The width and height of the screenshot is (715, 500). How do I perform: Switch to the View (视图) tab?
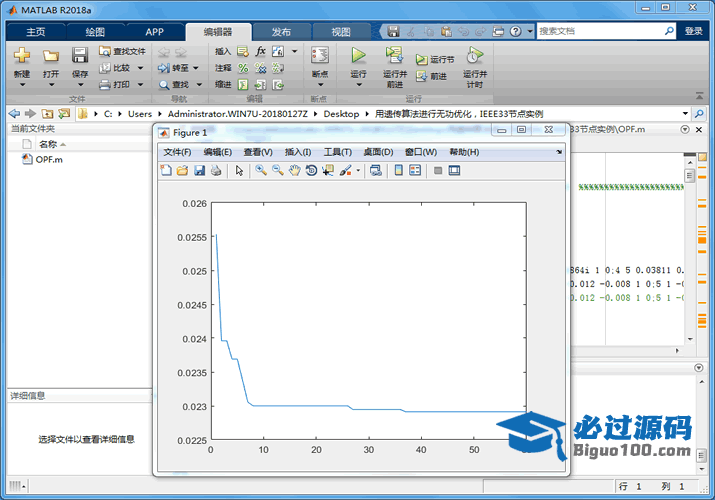(x=341, y=32)
